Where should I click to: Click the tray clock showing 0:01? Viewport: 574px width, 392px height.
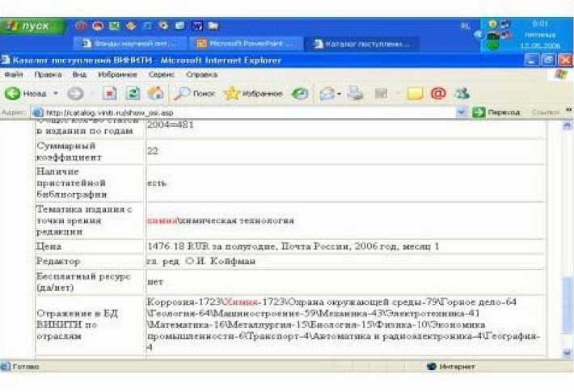[x=540, y=24]
